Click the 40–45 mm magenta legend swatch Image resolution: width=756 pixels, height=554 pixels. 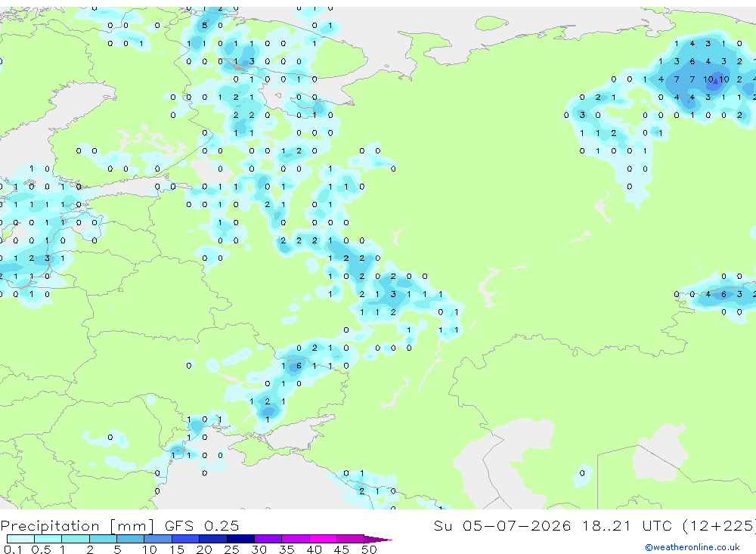click(x=323, y=539)
